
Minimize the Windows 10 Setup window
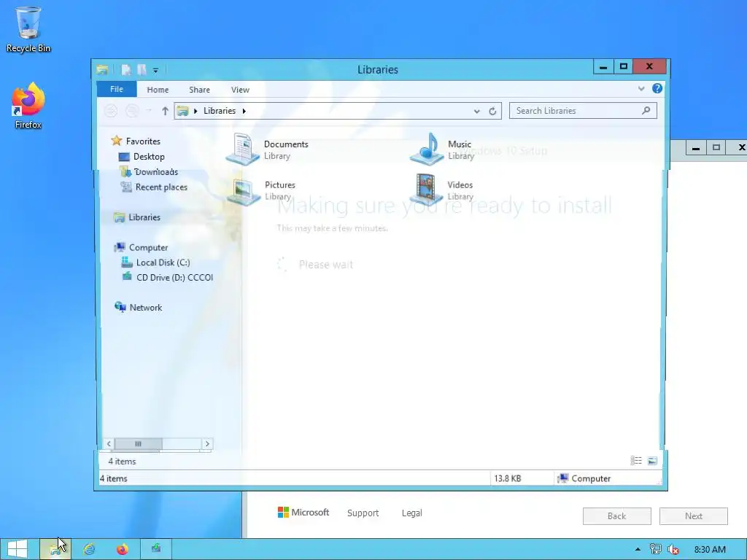click(696, 147)
